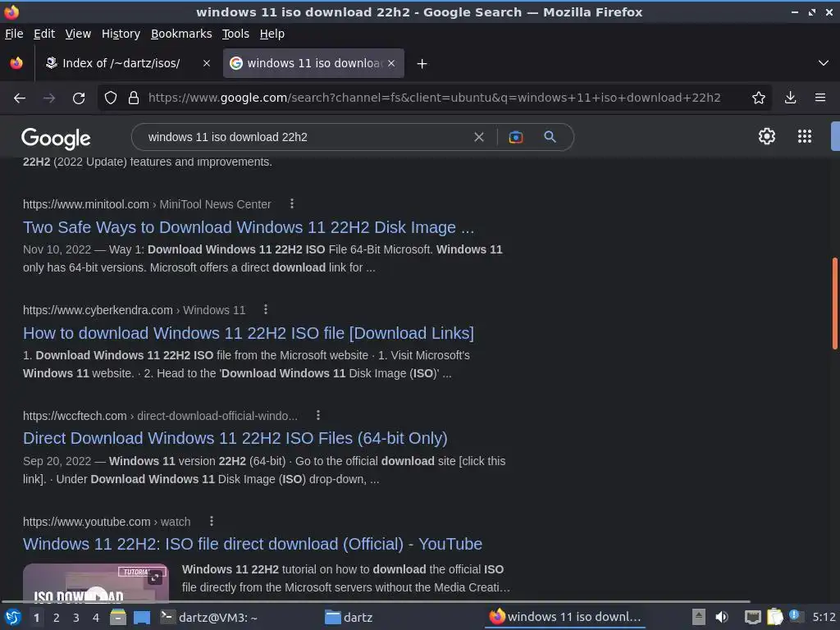The image size is (840, 630).
Task: Open the Firefox View pinned button
Action: click(16, 63)
